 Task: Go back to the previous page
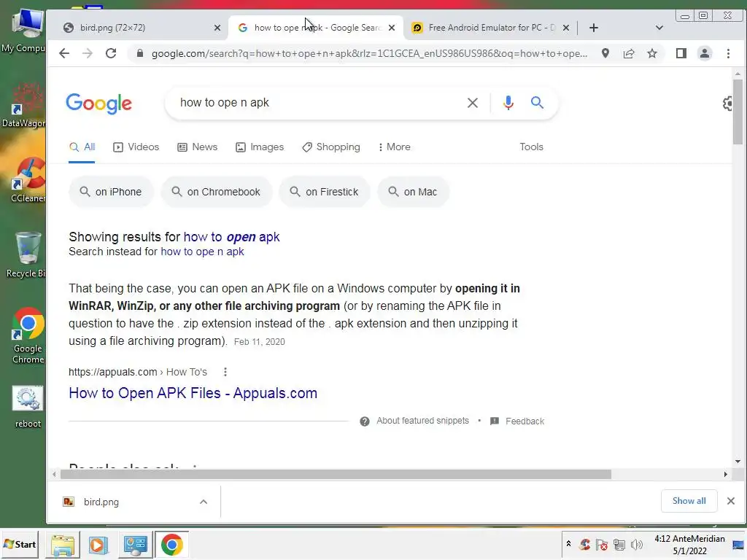64,53
